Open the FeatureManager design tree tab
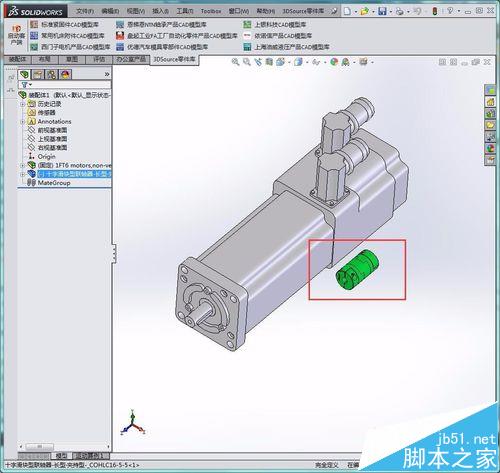This screenshot has height=473, width=500. (x=24, y=74)
